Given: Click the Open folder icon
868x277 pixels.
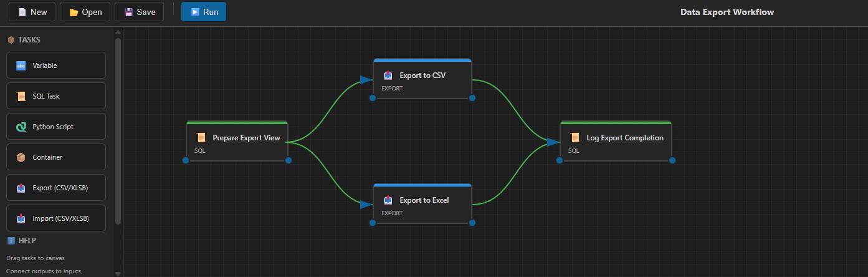Looking at the screenshot, I should (x=74, y=12).
